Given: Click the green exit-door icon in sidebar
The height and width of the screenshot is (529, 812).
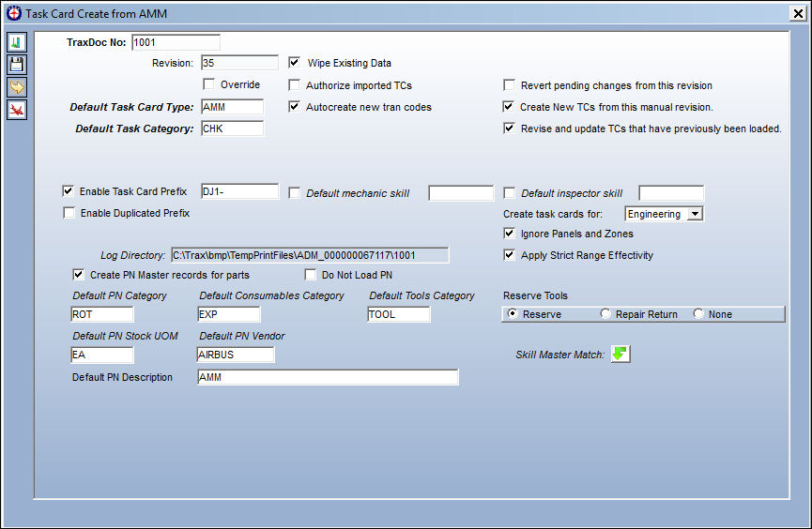Looking at the screenshot, I should [x=17, y=42].
